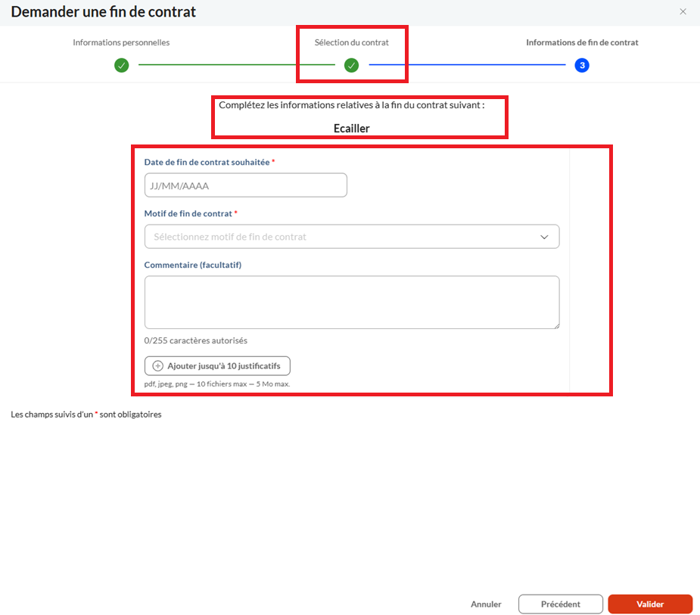Click the blue step 3 circle

click(581, 66)
